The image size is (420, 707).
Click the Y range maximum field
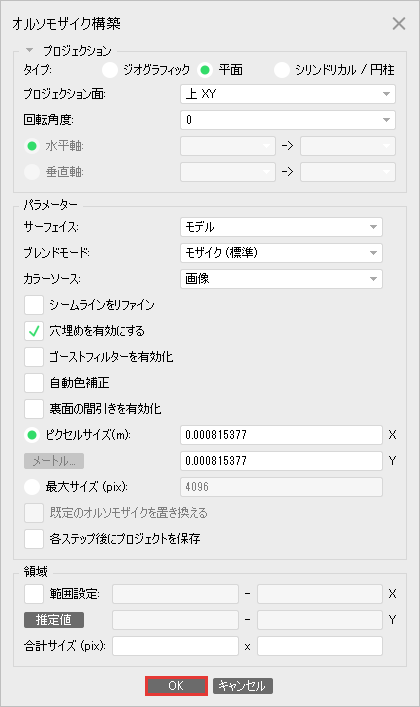tap(320, 620)
